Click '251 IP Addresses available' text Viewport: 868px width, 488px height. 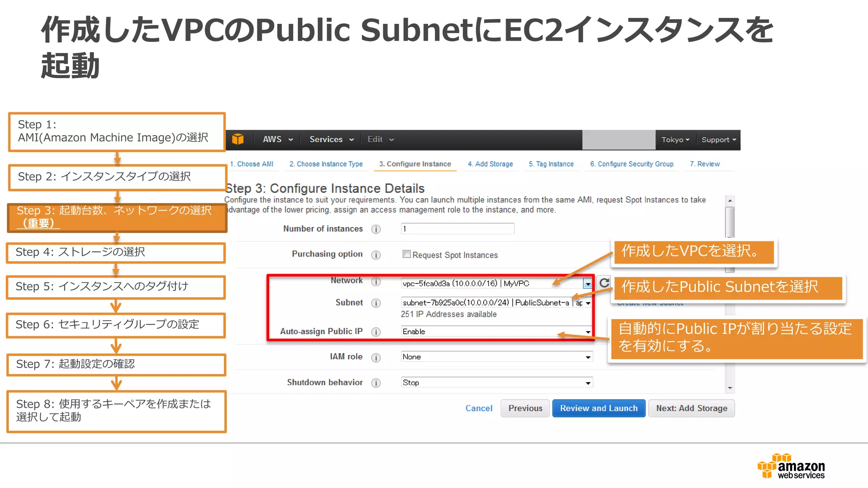click(449, 314)
